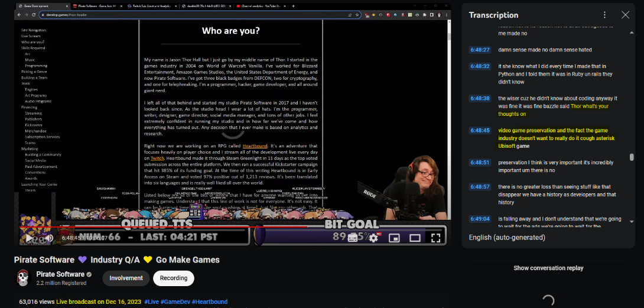Open the Pirate Software channel avatar
The height and width of the screenshot is (308, 644).
[x=22, y=278]
